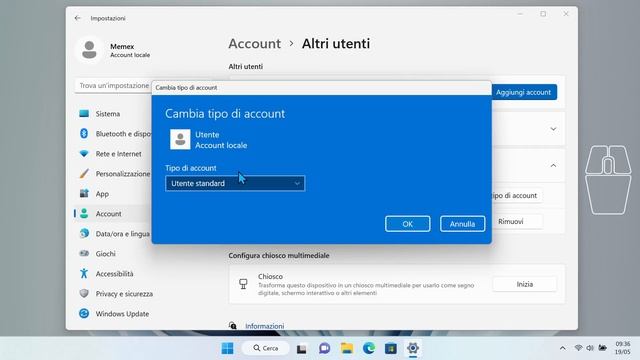Click the Windows Update sync icon
The width and height of the screenshot is (640, 360).
coord(84,313)
